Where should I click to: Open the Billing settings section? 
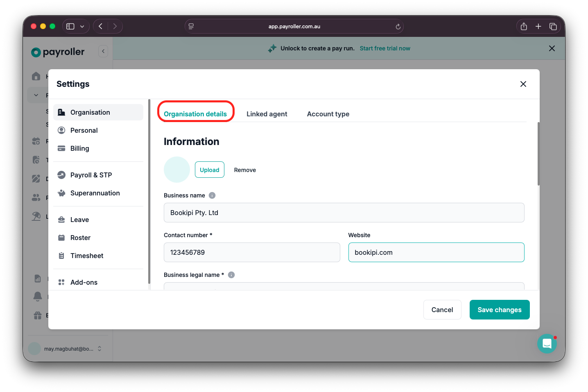tap(98, 148)
